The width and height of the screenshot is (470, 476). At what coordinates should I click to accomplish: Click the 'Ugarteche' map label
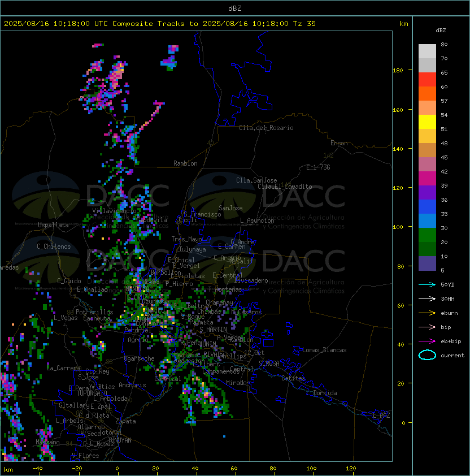[140, 359]
